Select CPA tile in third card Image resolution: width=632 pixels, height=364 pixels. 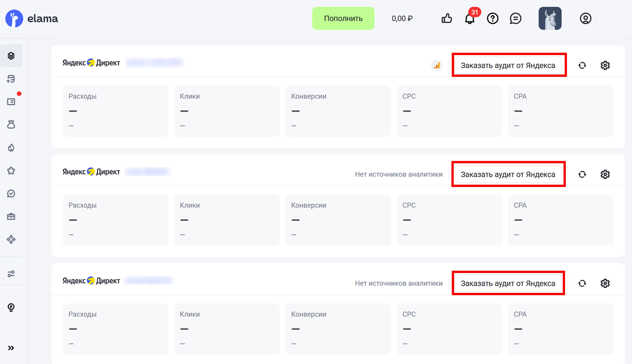(561, 329)
